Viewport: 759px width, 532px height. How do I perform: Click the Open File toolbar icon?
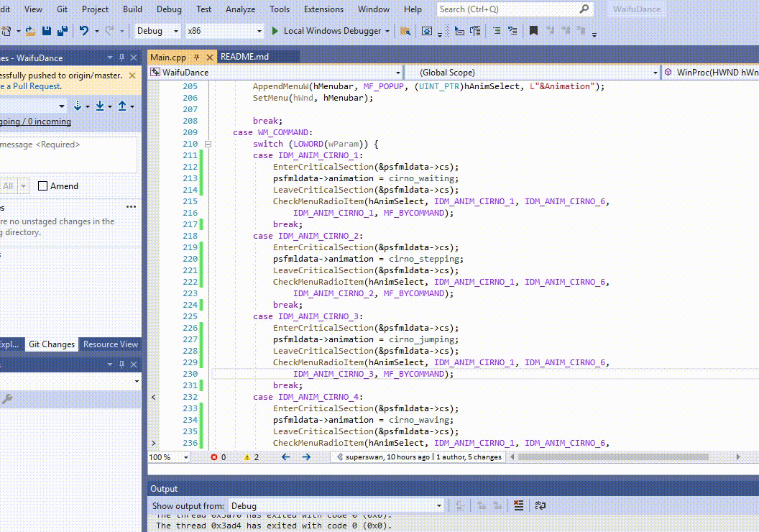(30, 31)
